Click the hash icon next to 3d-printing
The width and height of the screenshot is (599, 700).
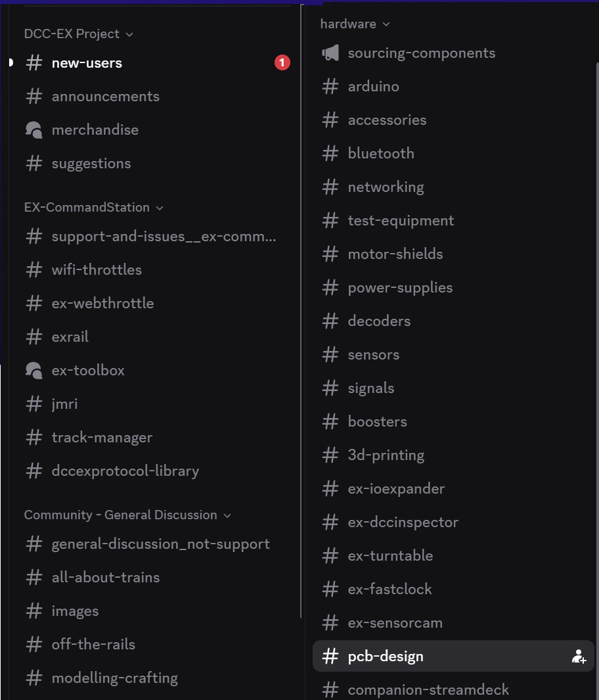pos(330,455)
